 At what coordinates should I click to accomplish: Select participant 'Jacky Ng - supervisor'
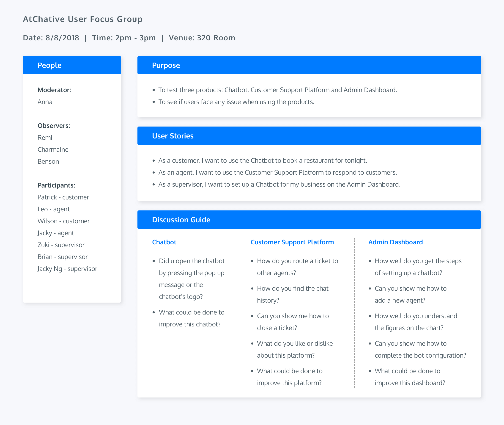click(67, 269)
